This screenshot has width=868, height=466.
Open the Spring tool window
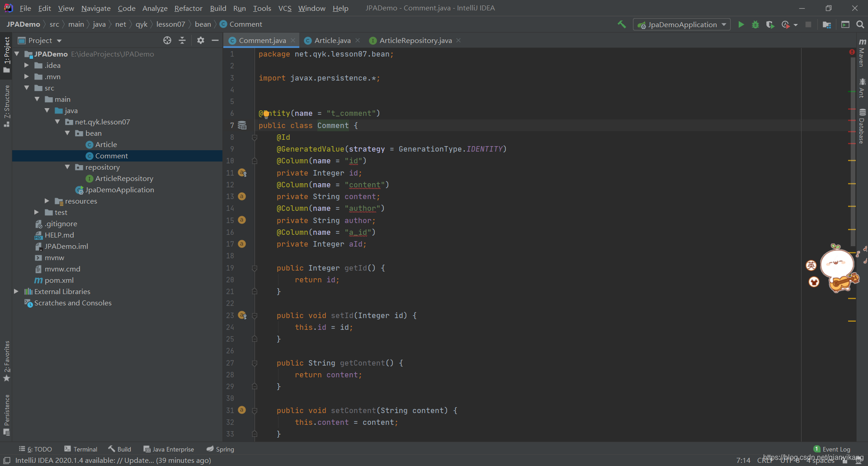click(221, 449)
